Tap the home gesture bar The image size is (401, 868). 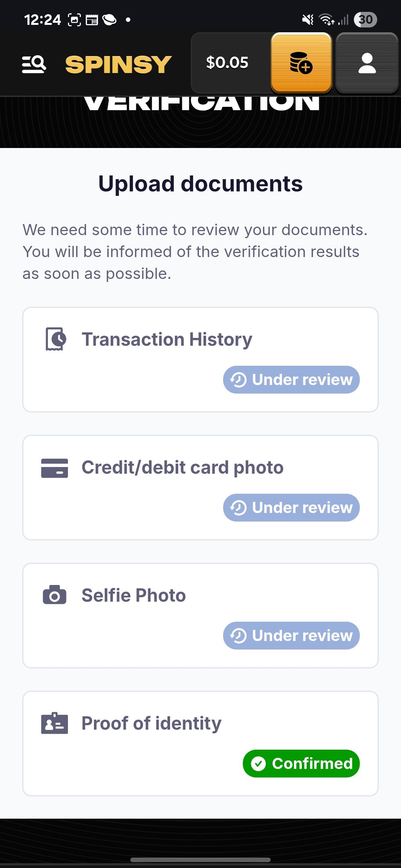pyautogui.click(x=200, y=859)
